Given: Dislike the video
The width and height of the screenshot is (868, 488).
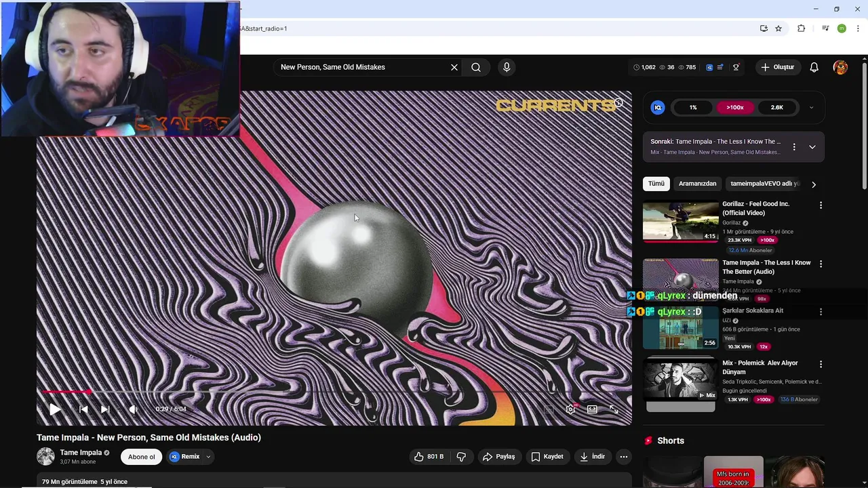Looking at the screenshot, I should coord(461,457).
